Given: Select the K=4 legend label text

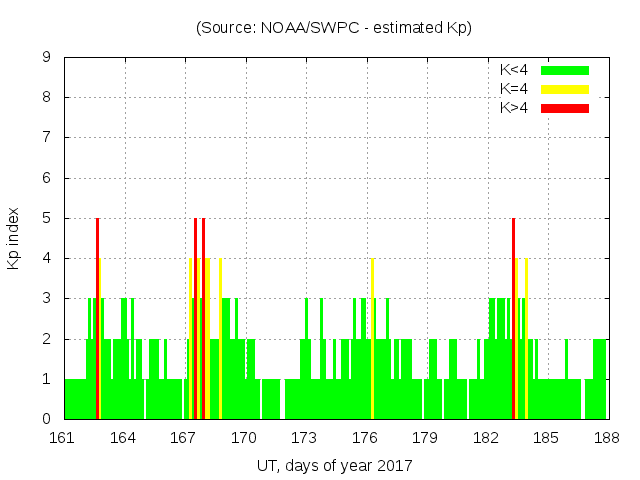Looking at the screenshot, I should click(x=514, y=89).
